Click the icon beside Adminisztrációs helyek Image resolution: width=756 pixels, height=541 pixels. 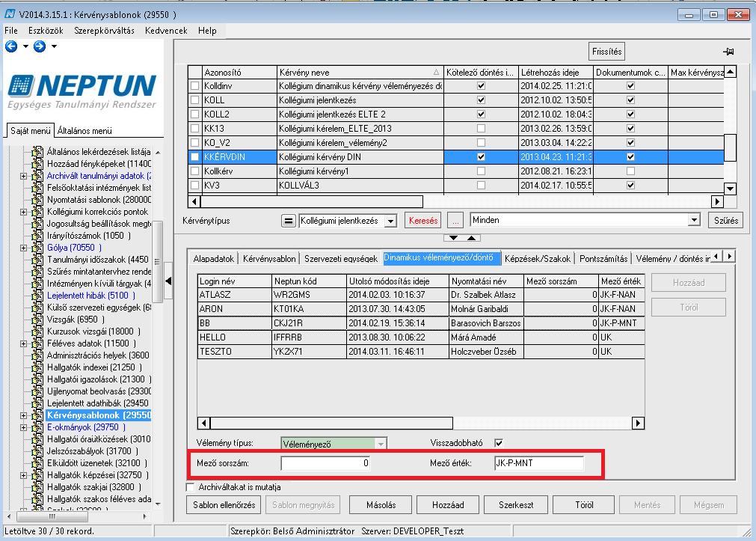tap(37, 355)
